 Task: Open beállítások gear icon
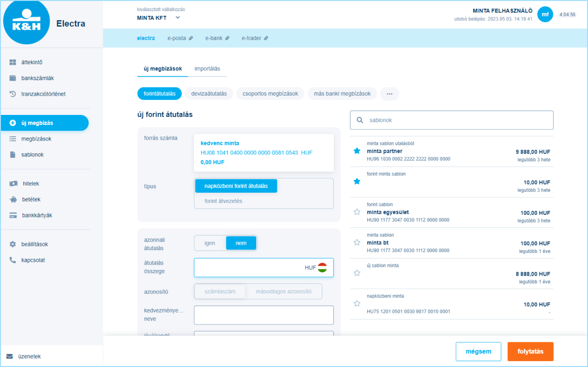pos(13,244)
